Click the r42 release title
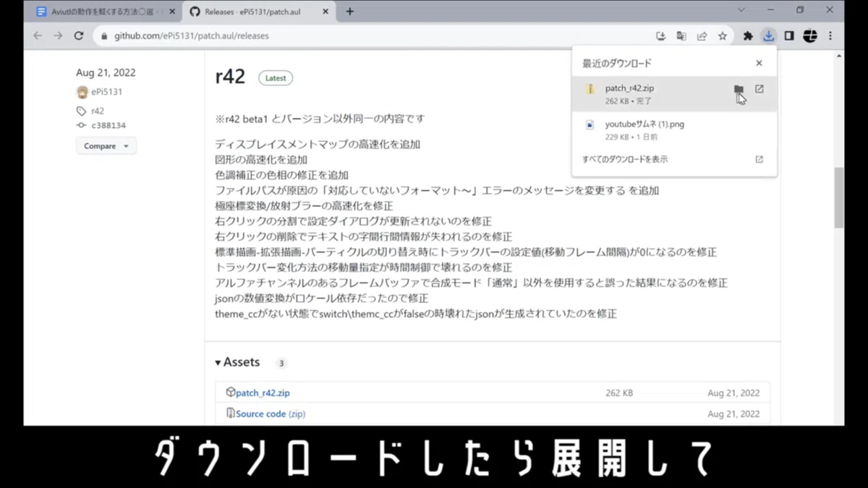 [230, 77]
